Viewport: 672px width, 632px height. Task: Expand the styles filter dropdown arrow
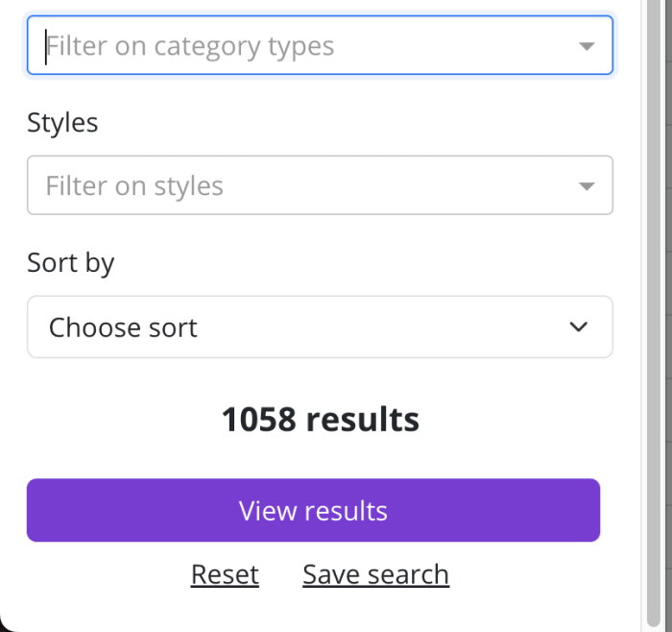point(587,186)
